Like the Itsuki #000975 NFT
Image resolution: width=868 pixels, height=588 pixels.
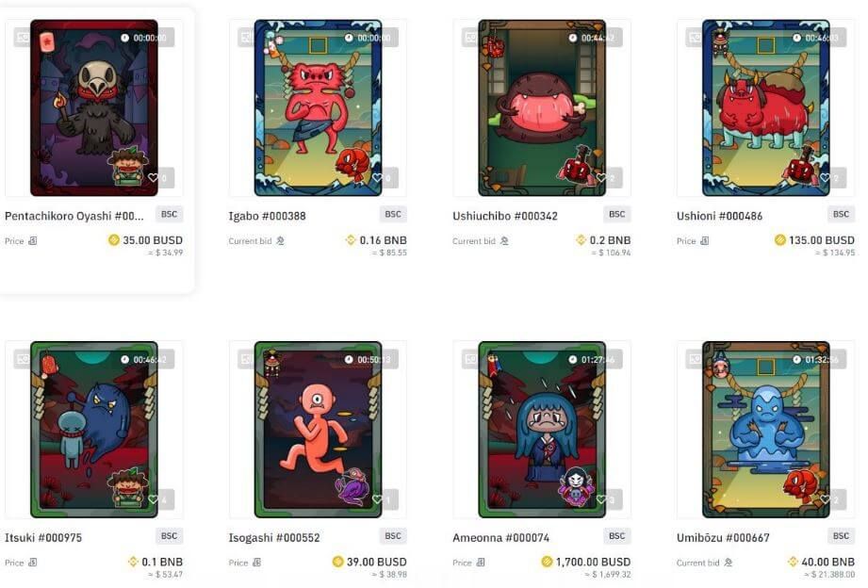pyautogui.click(x=153, y=499)
